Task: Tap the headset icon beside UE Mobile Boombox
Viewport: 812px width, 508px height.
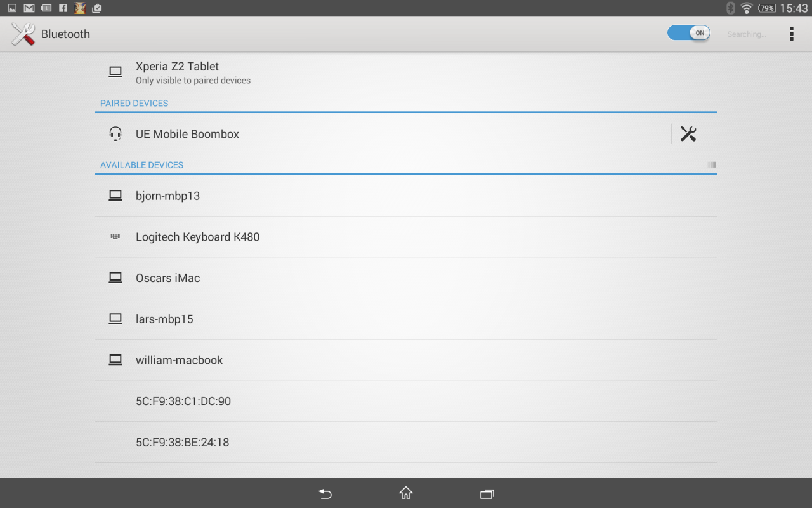Action: click(x=115, y=134)
